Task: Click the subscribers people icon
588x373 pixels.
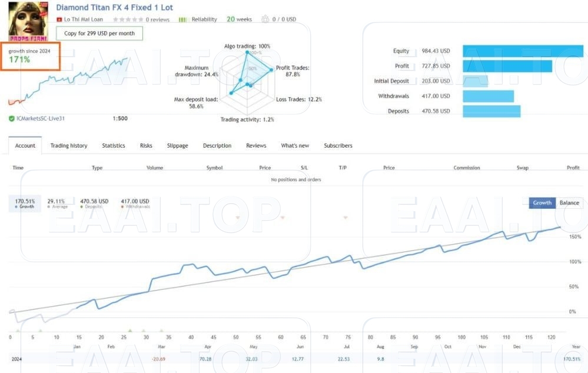Action: (265, 19)
